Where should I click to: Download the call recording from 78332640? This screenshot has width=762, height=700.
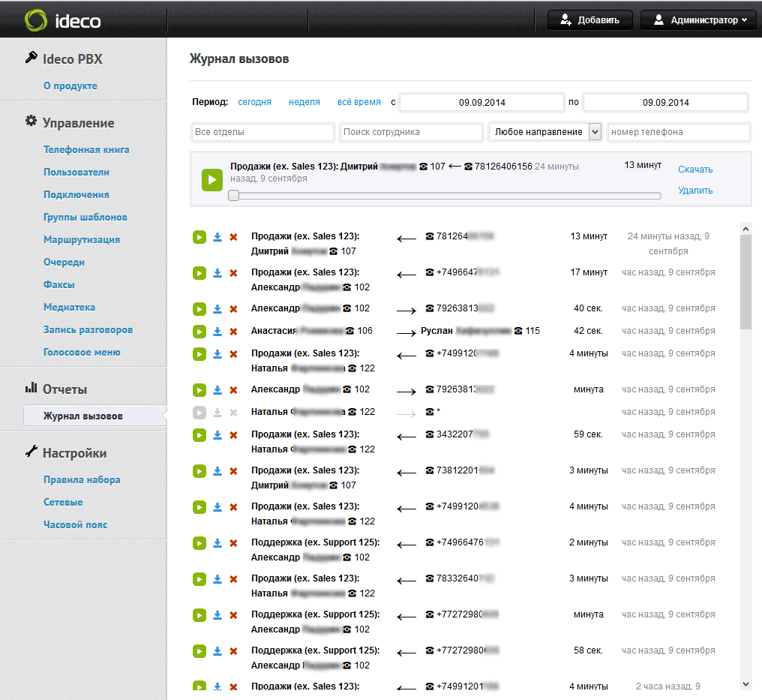coord(217,579)
